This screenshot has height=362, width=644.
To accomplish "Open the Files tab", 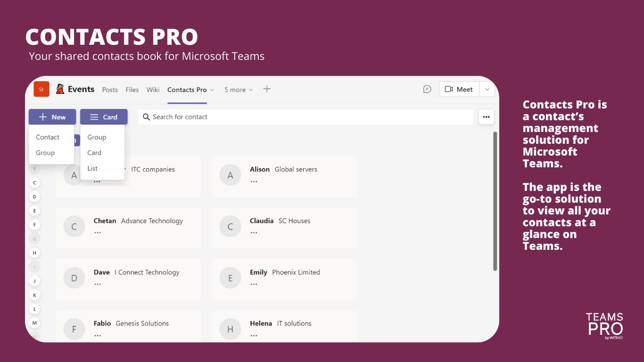I will [132, 90].
